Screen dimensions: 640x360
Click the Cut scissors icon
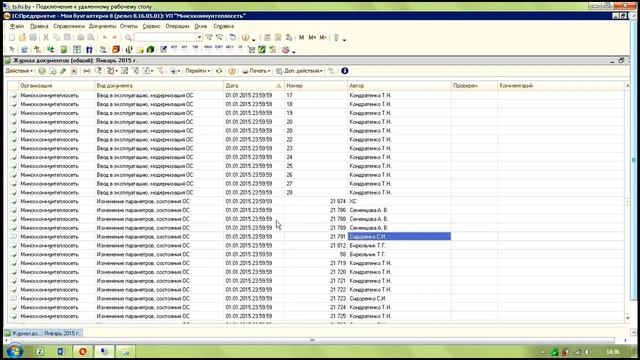point(46,38)
